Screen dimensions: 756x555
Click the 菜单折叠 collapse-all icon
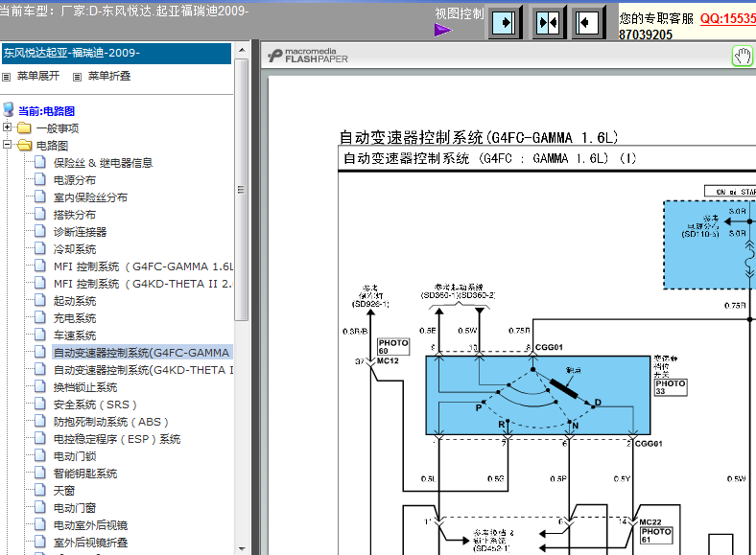point(77,77)
